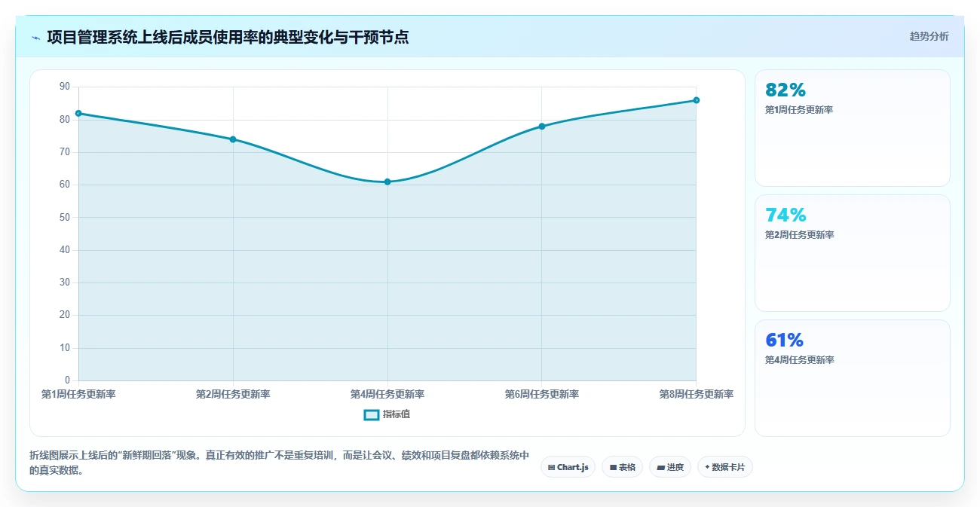Click x-axis label 第6周任务更新率
Image resolution: width=980 pixels, height=507 pixels.
pyautogui.click(x=541, y=394)
